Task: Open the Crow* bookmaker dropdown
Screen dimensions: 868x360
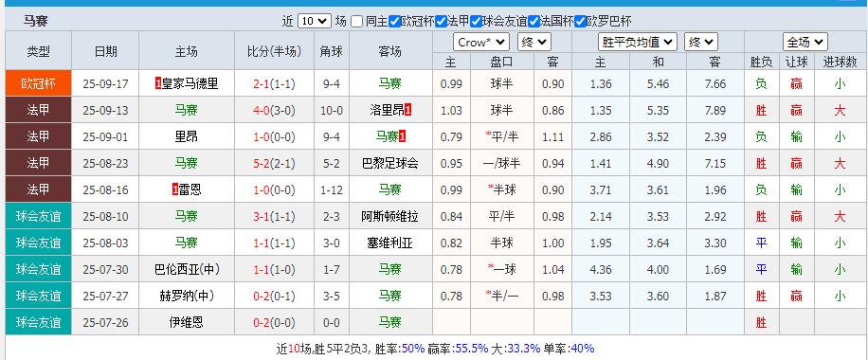Action: pos(481,42)
